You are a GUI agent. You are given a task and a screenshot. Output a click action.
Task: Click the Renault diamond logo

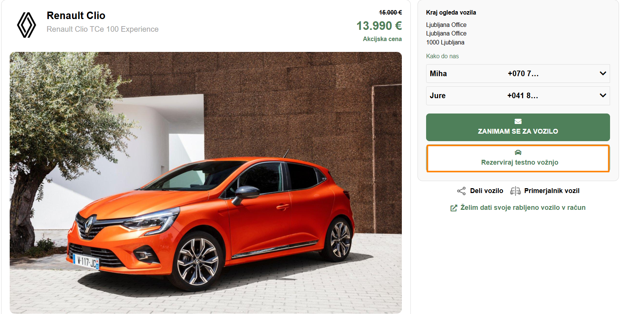click(x=26, y=25)
